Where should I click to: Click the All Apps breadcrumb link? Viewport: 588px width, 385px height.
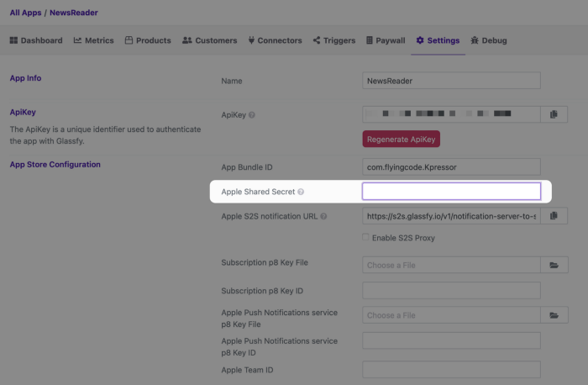25,13
